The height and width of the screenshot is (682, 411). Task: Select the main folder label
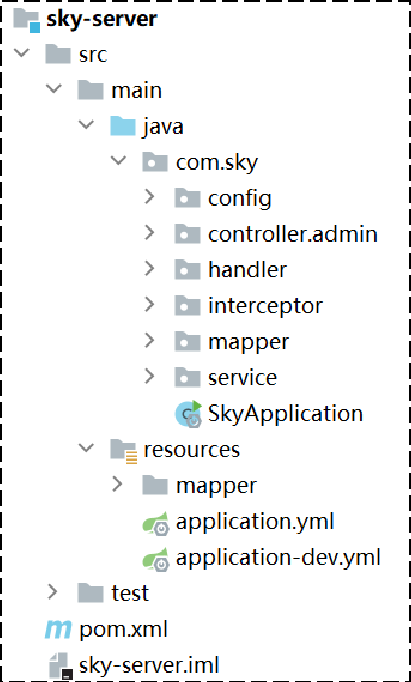(x=137, y=91)
